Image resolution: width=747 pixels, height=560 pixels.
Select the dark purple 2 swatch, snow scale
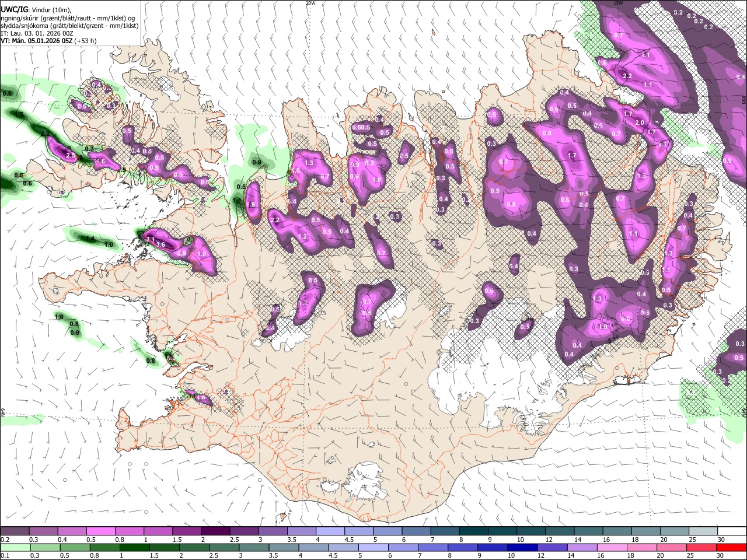(215, 531)
